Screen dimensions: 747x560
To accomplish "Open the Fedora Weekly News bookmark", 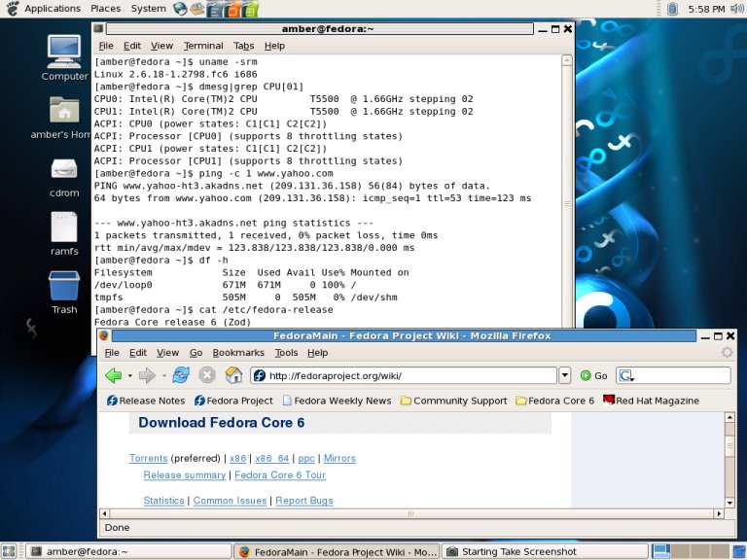I will 337,401.
